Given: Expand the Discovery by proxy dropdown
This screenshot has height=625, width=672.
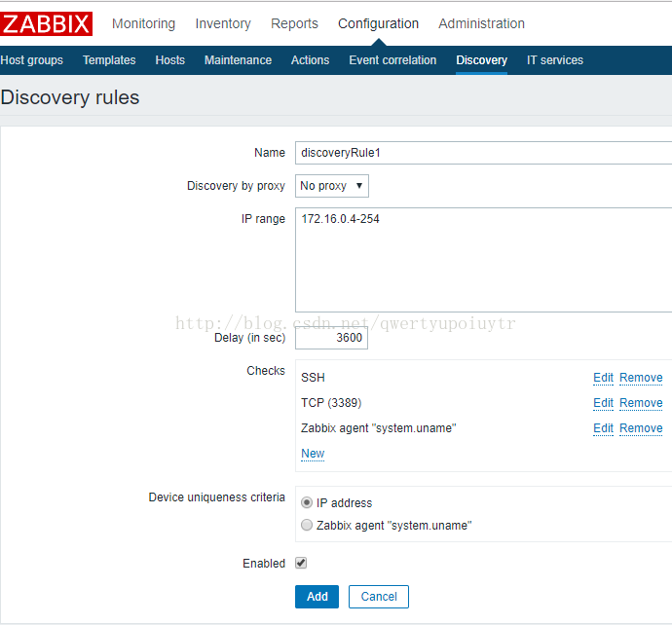Looking at the screenshot, I should pos(332,186).
